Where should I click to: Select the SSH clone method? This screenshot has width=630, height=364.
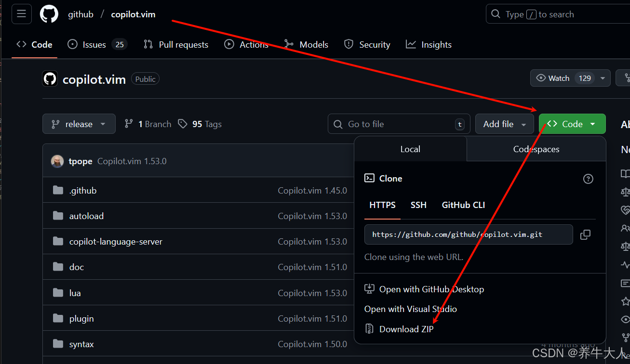tap(418, 205)
